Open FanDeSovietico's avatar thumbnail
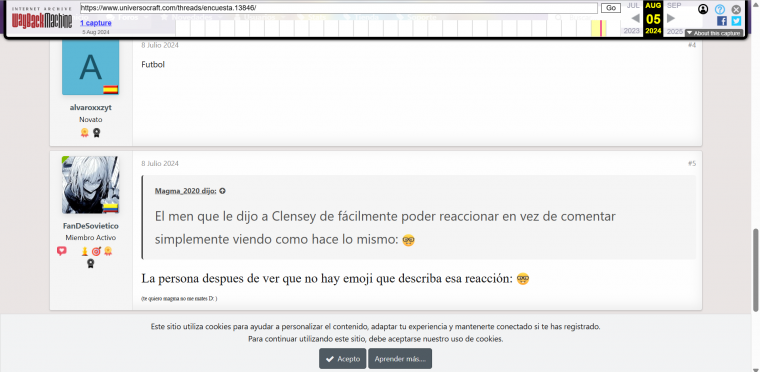 click(91, 185)
